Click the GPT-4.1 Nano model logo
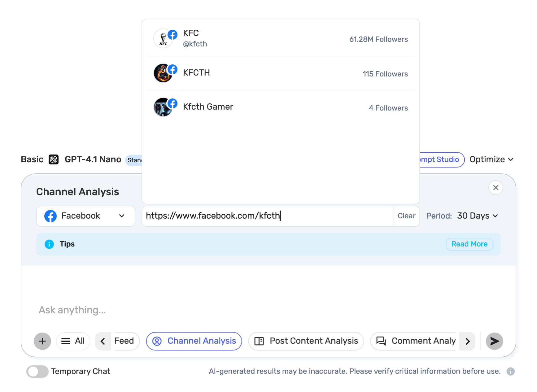 click(54, 159)
